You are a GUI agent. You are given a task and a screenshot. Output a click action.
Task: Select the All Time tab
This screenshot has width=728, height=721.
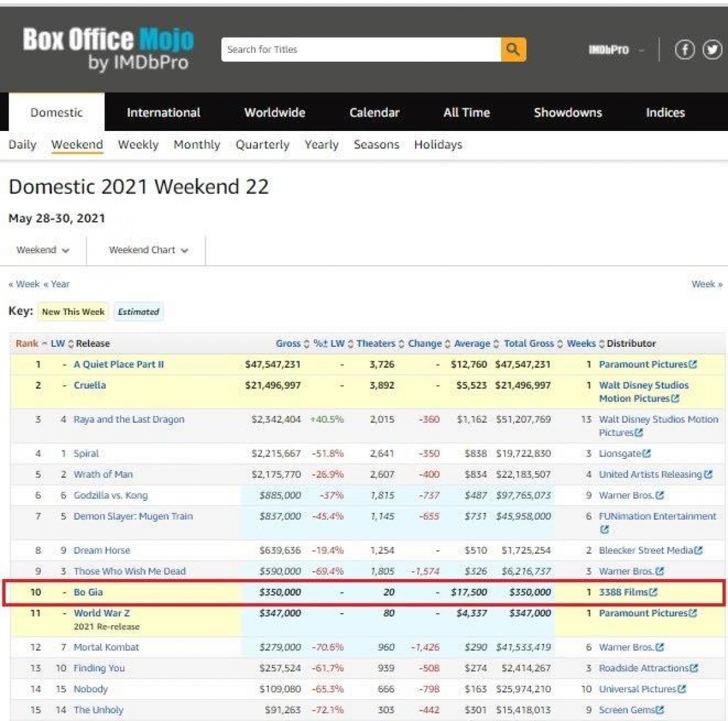(466, 112)
